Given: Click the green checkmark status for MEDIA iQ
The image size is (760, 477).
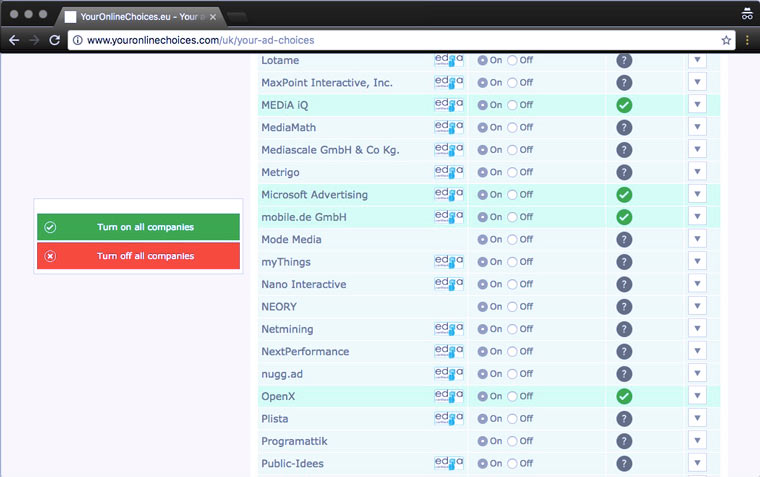Looking at the screenshot, I should [624, 105].
